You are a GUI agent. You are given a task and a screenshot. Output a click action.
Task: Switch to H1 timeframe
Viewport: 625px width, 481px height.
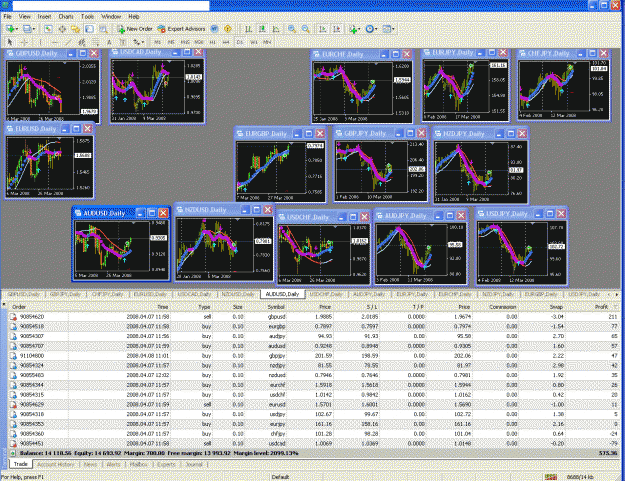coord(212,42)
